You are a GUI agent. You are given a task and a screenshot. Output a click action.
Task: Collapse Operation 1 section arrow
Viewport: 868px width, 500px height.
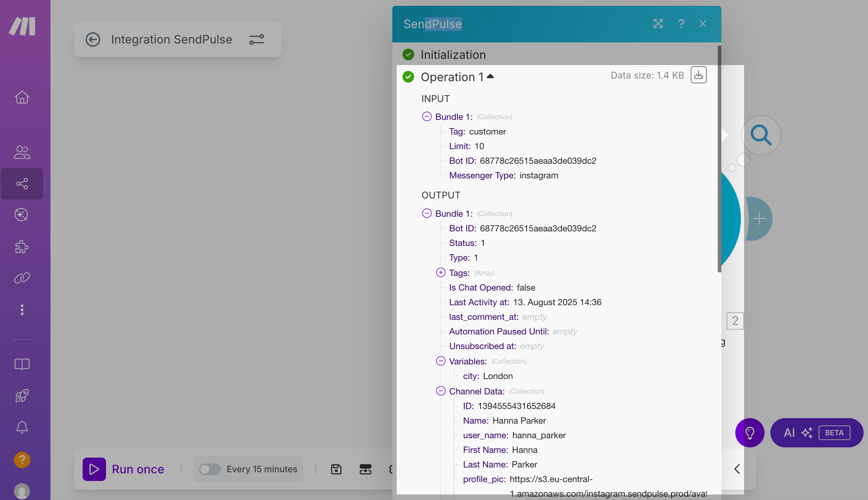point(490,76)
